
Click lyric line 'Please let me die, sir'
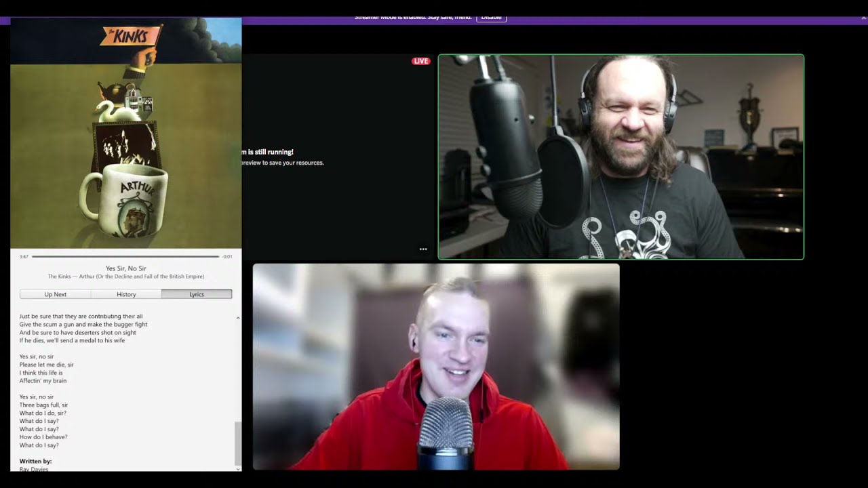[47, 365]
